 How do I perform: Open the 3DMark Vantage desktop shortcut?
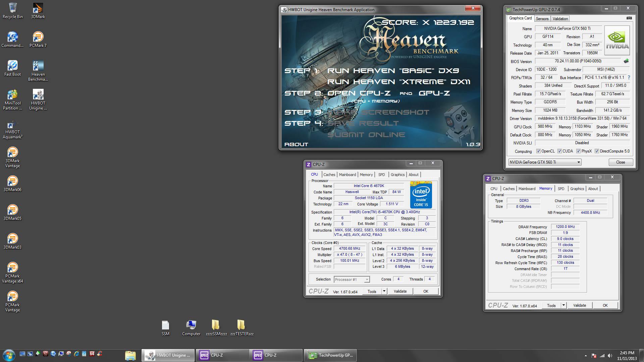coord(13,157)
